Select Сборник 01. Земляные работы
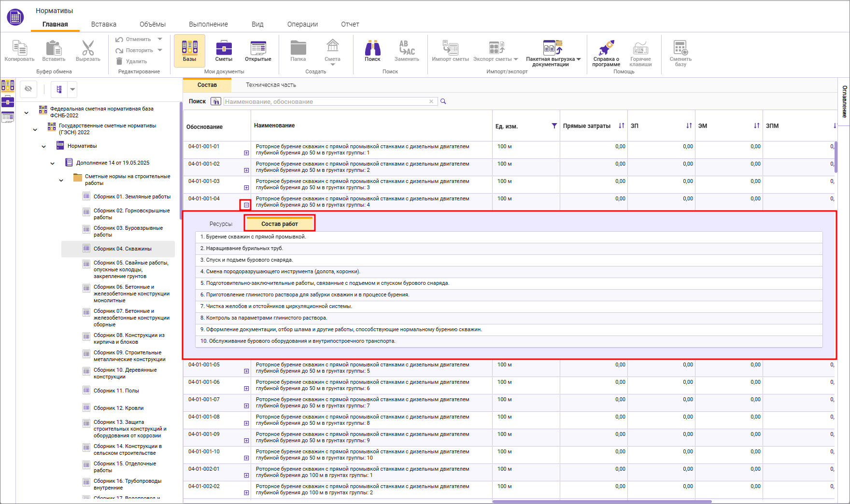Viewport: 850px width, 504px height. point(132,196)
